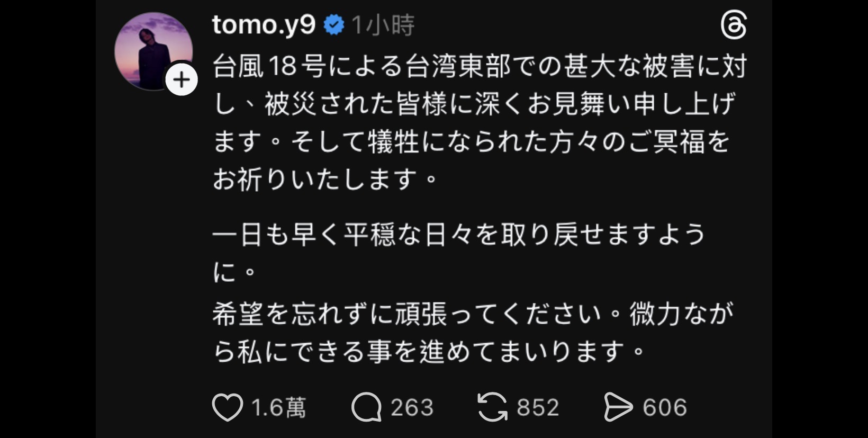Like the post with the heart icon
The height and width of the screenshot is (438, 868).
pos(227,407)
